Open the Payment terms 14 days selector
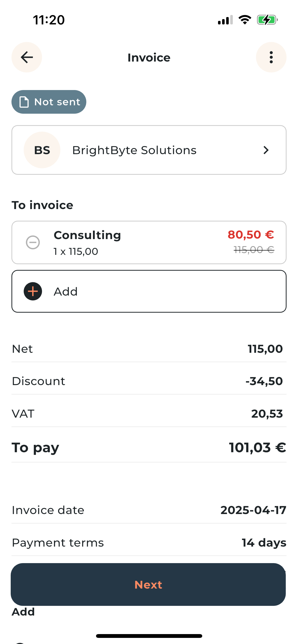 pos(264,543)
